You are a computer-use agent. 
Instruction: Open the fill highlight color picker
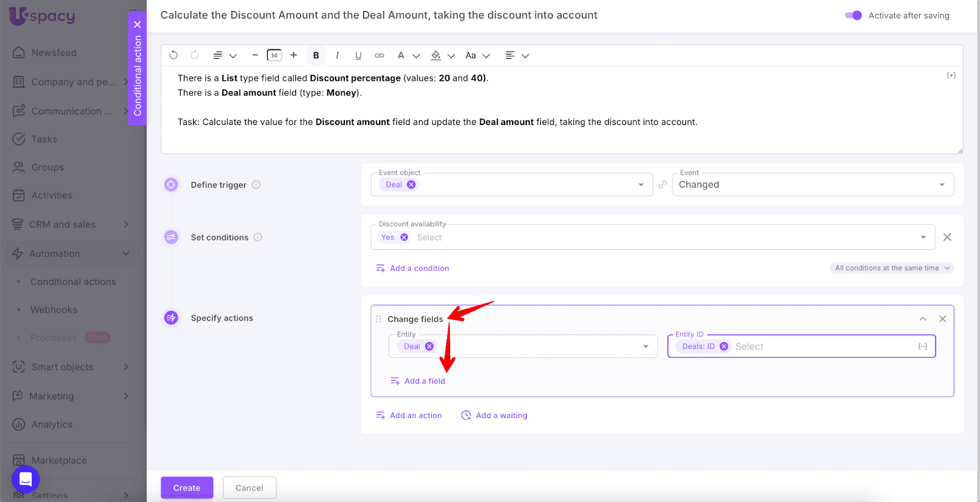click(436, 55)
